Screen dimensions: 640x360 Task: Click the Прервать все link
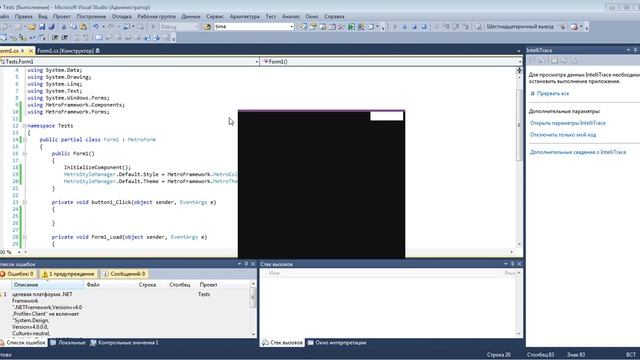pos(553,93)
